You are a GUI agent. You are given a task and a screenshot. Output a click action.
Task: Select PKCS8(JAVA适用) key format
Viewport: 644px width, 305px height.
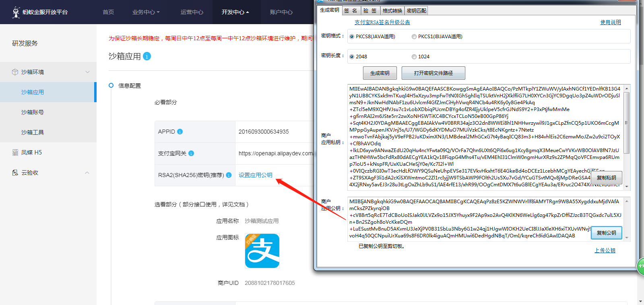pos(352,37)
